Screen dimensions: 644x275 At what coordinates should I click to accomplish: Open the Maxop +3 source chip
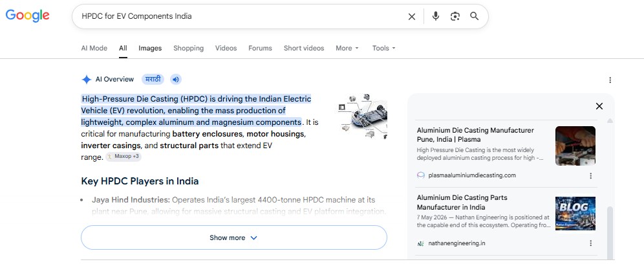[123, 157]
